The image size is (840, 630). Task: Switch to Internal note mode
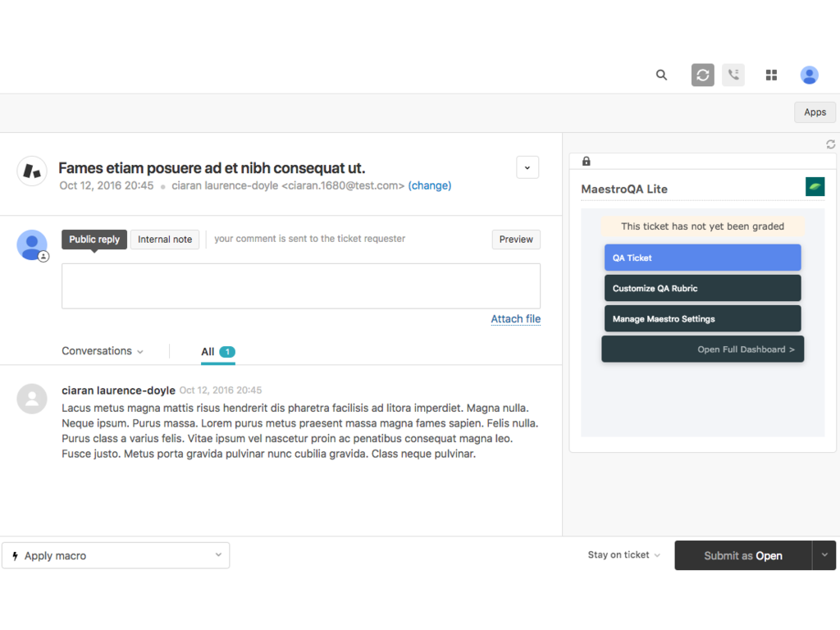tap(164, 240)
